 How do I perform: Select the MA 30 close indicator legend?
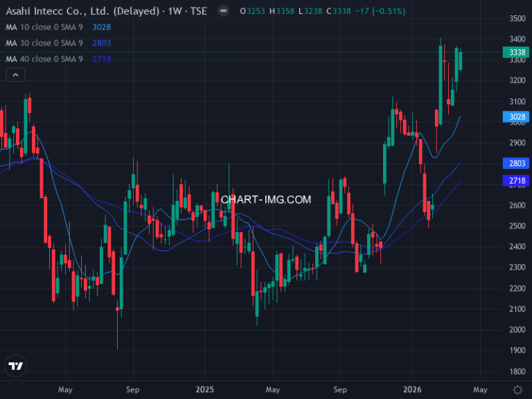(44, 43)
